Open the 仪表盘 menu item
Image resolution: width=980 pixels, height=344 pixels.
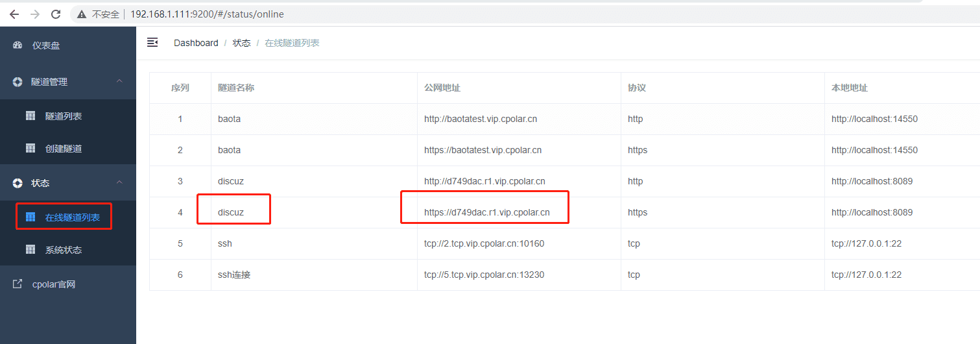coord(46,45)
